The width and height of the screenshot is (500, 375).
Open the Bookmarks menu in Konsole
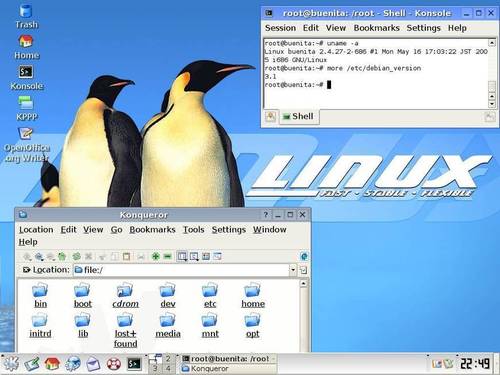(x=376, y=28)
